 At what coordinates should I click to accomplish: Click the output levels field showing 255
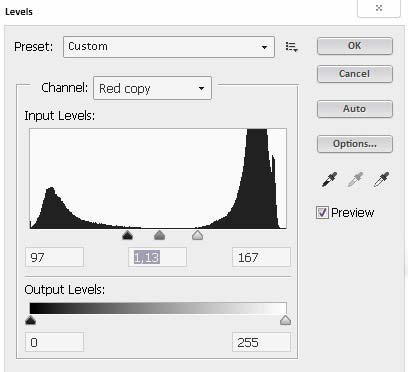pos(261,342)
